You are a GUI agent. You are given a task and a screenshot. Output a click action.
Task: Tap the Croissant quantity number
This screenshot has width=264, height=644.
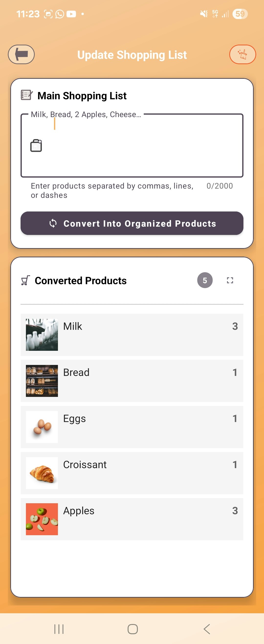click(x=235, y=464)
